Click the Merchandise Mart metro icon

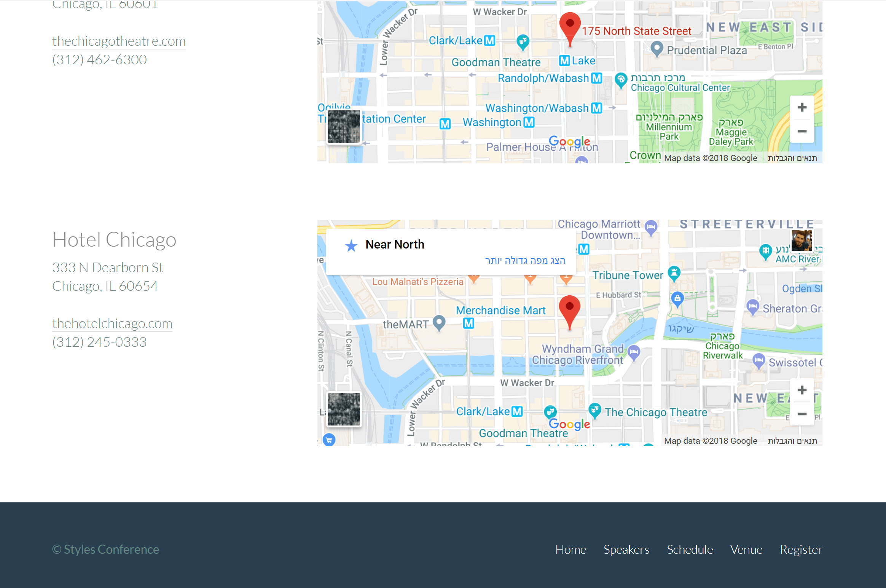[x=468, y=323]
